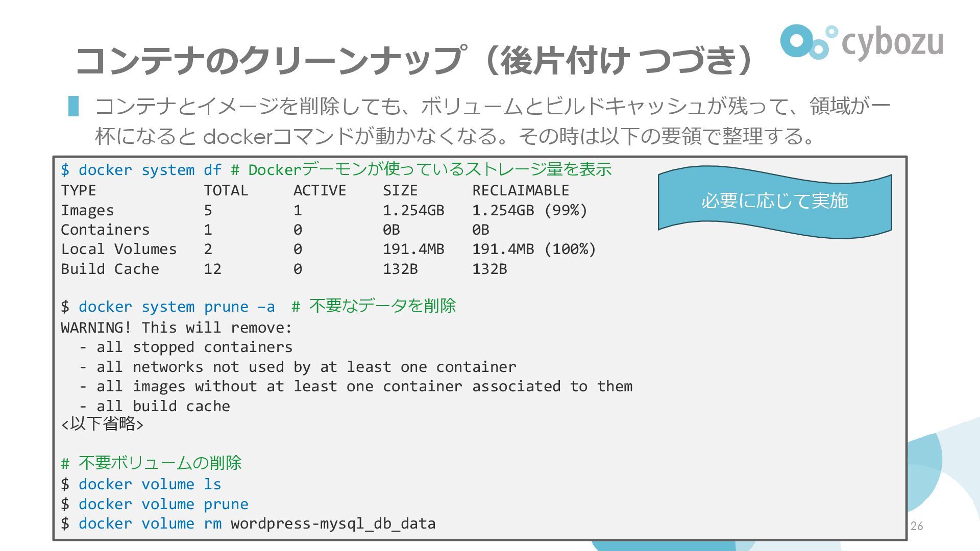Click the TYPE column header
Image resolution: width=980 pixels, height=551 pixels.
pos(78,190)
